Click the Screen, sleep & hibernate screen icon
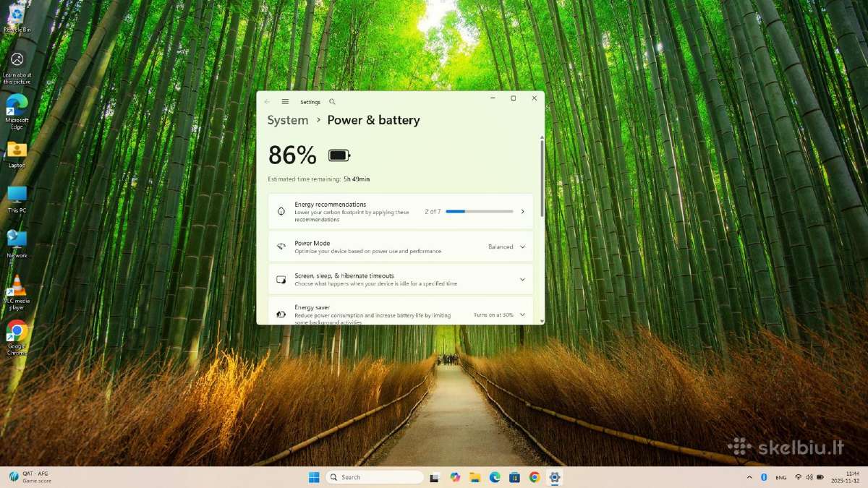Viewport: 868px width, 488px height. (281, 279)
